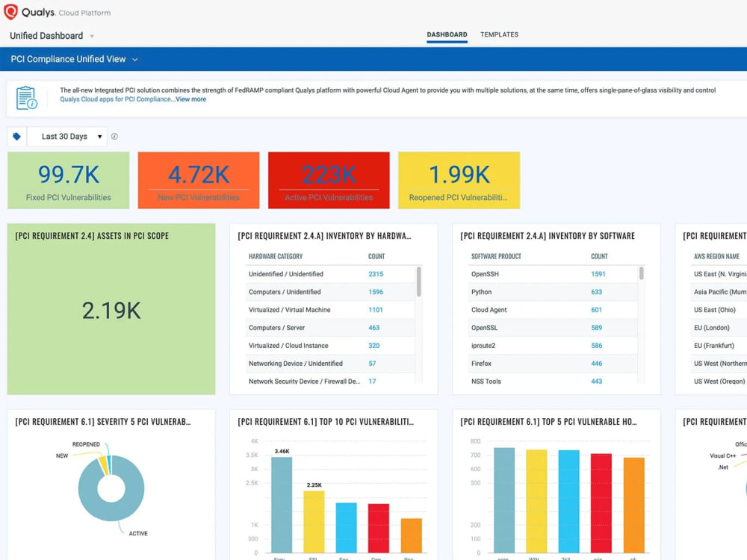The image size is (747, 560).
Task: Open the Qualys Cloud apps View more link
Action: tap(190, 99)
